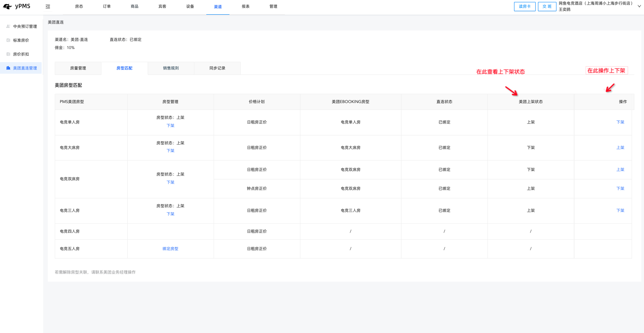Open the 管理 top menu

[273, 7]
